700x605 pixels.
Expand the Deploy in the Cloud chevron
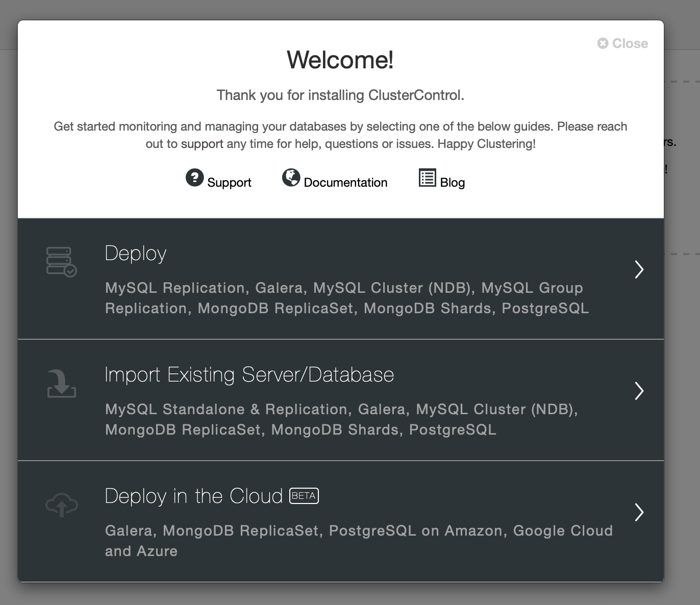(639, 512)
